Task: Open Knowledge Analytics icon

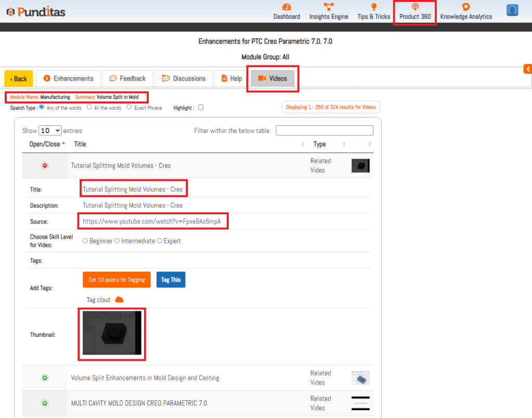Action: pyautogui.click(x=466, y=7)
